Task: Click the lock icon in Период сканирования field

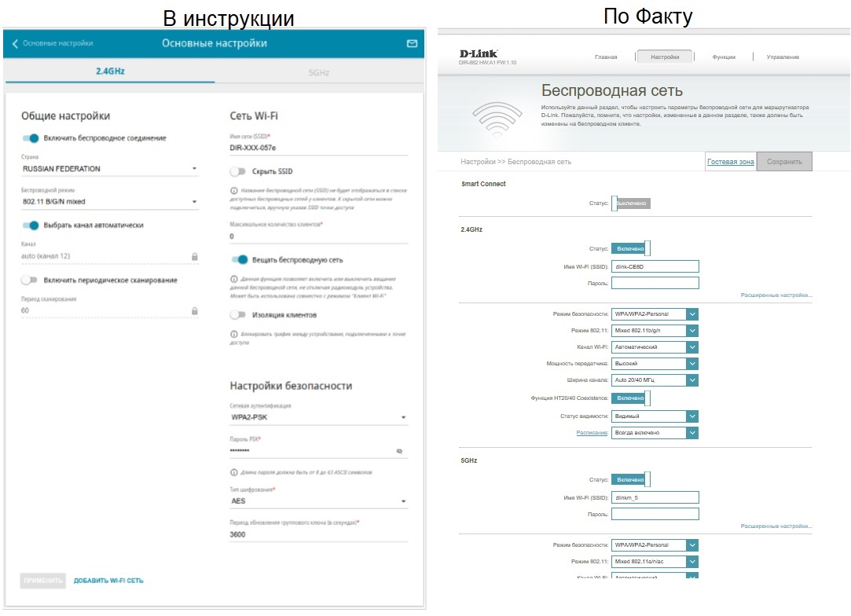Action: point(194,311)
